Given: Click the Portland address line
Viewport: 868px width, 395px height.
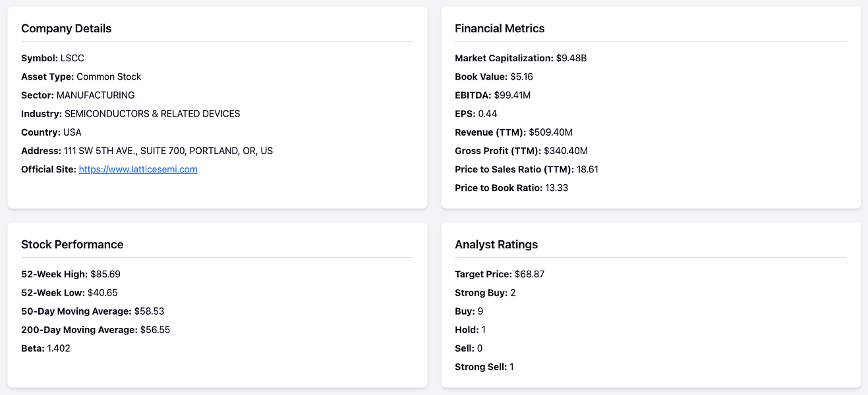Looking at the screenshot, I should [146, 151].
